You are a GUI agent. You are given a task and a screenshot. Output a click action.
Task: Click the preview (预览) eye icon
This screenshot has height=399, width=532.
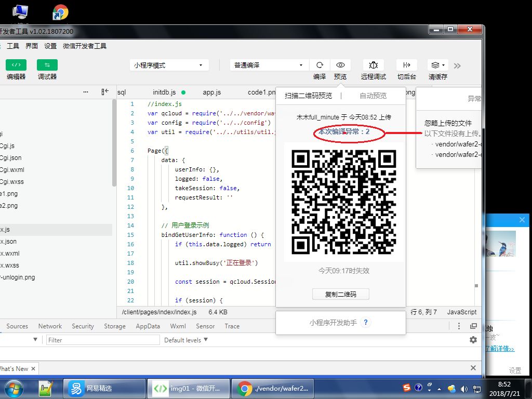click(340, 65)
